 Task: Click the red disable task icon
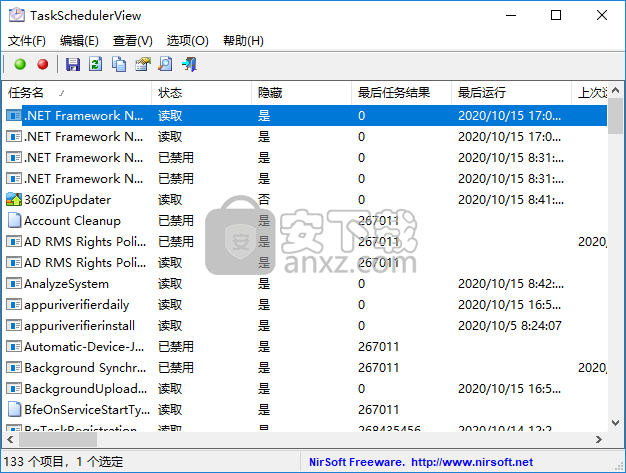[43, 64]
